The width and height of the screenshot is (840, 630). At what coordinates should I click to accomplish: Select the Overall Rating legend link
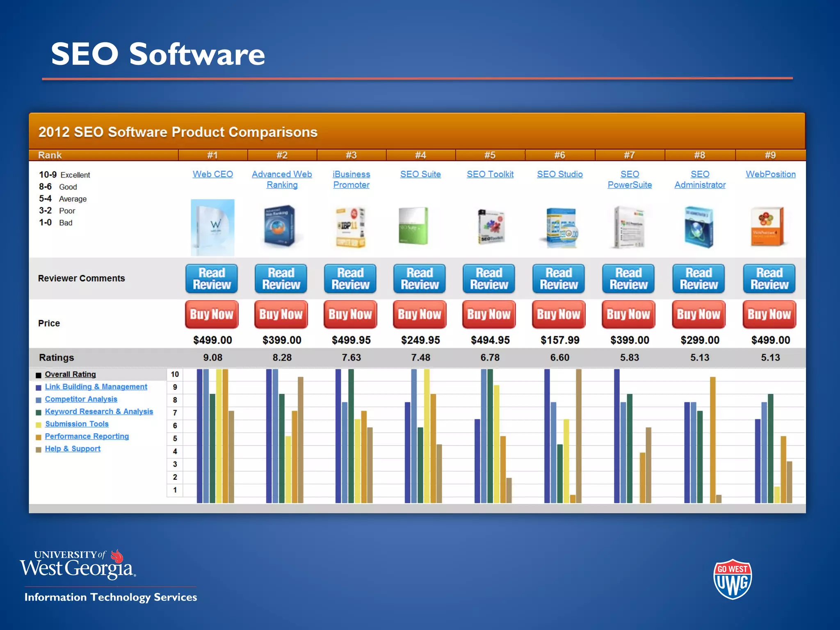click(x=70, y=374)
